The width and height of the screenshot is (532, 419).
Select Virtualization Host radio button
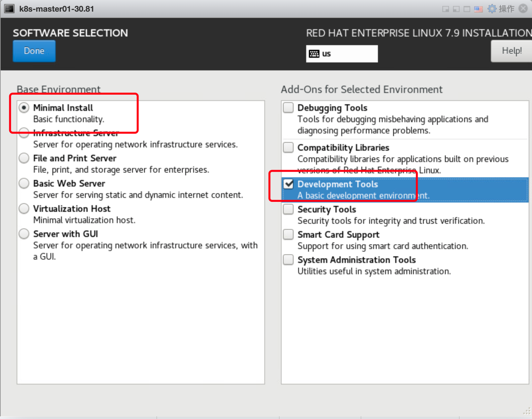tap(24, 209)
